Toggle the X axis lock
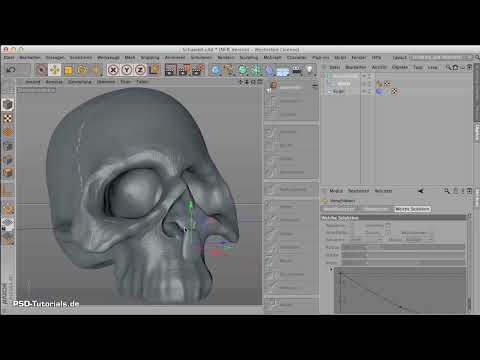Image resolution: width=480 pixels, height=360 pixels. pyautogui.click(x=113, y=70)
